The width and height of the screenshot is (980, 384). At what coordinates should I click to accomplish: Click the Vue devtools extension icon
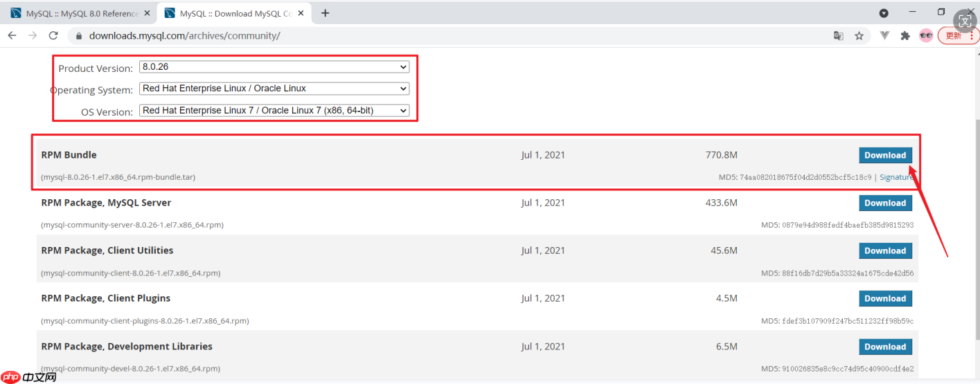pos(884,36)
